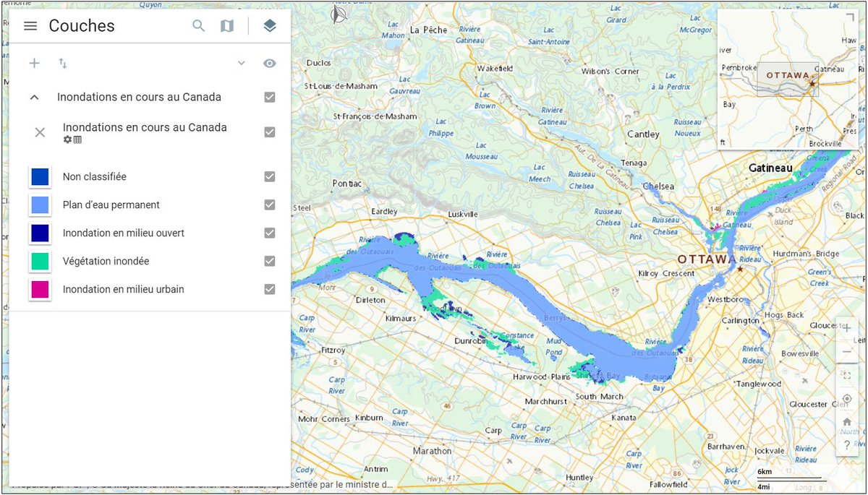This screenshot has height=495, width=868.
Task: Click the Gatineau label on the map
Action: [770, 168]
